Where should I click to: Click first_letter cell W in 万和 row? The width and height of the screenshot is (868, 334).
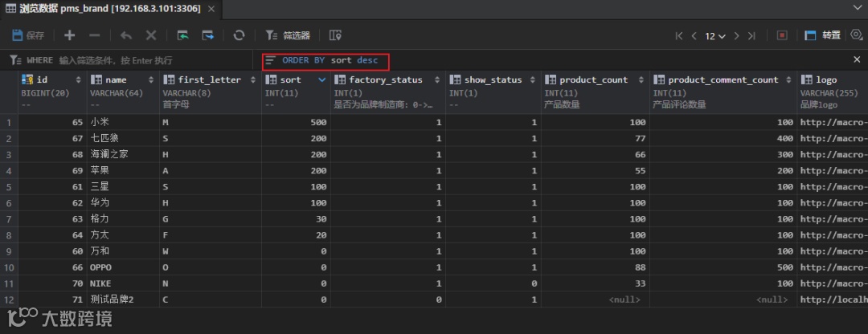click(x=211, y=251)
